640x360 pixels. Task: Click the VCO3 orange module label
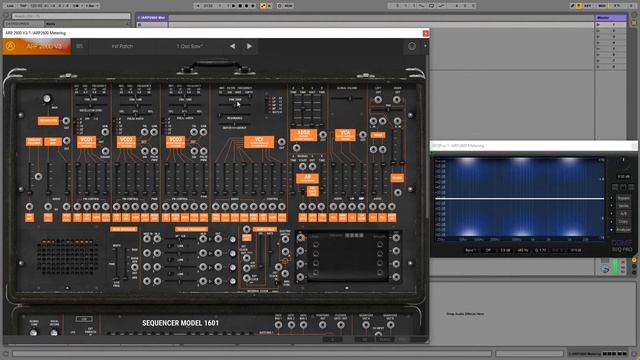click(x=176, y=142)
